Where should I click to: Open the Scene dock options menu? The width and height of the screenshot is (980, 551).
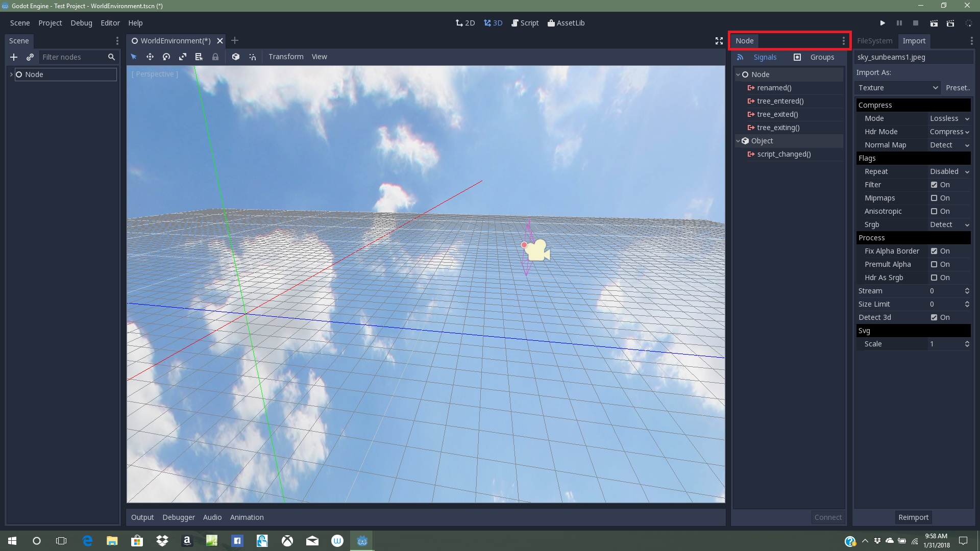117,41
